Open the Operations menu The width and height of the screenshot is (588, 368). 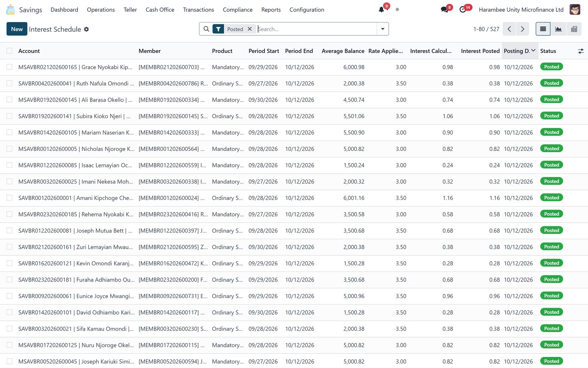pos(101,10)
